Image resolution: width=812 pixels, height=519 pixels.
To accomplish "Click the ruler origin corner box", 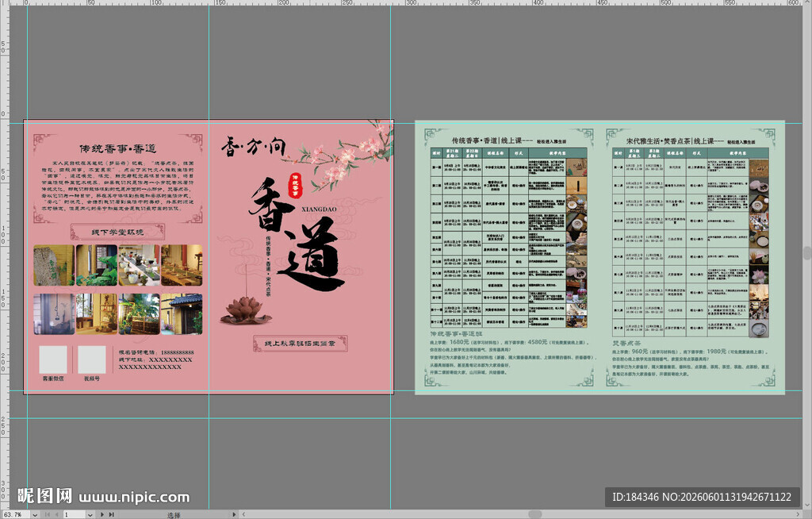I will coord(5,3).
